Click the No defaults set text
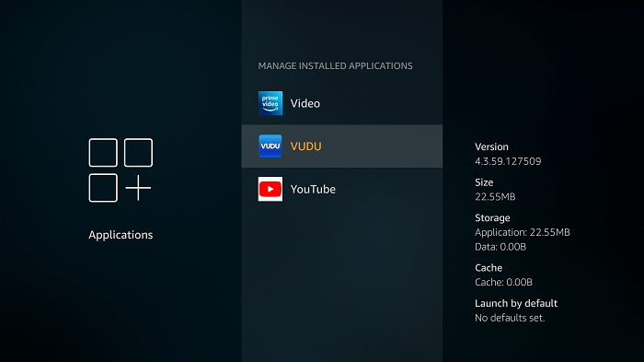This screenshot has width=644, height=362. point(510,318)
